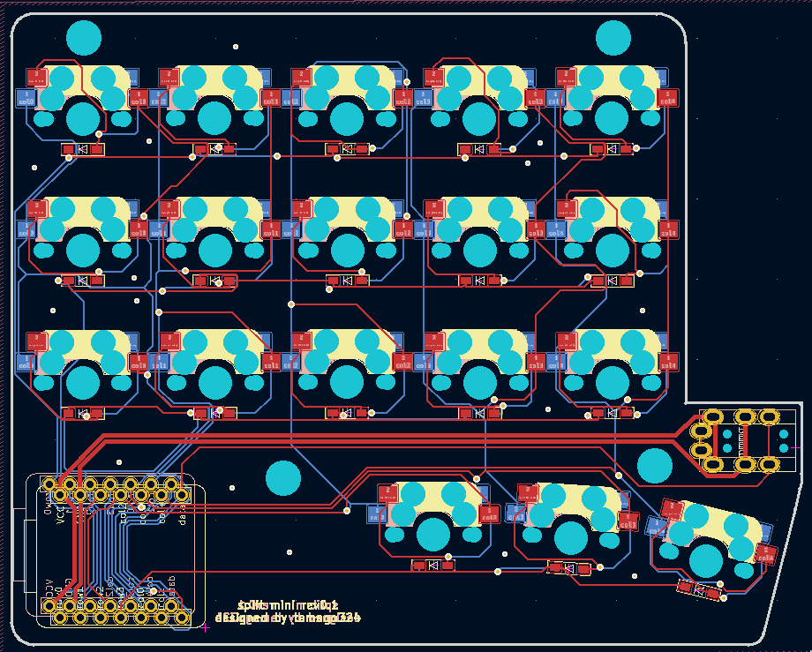Click the 'VCC' pin label at controller top
The width and height of the screenshot is (812, 652).
click(x=59, y=516)
